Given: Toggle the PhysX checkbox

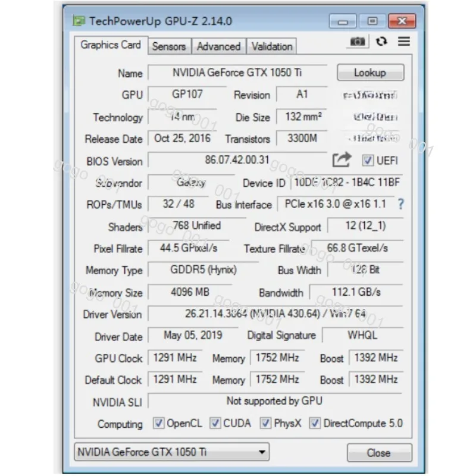Looking at the screenshot, I should 265,423.
